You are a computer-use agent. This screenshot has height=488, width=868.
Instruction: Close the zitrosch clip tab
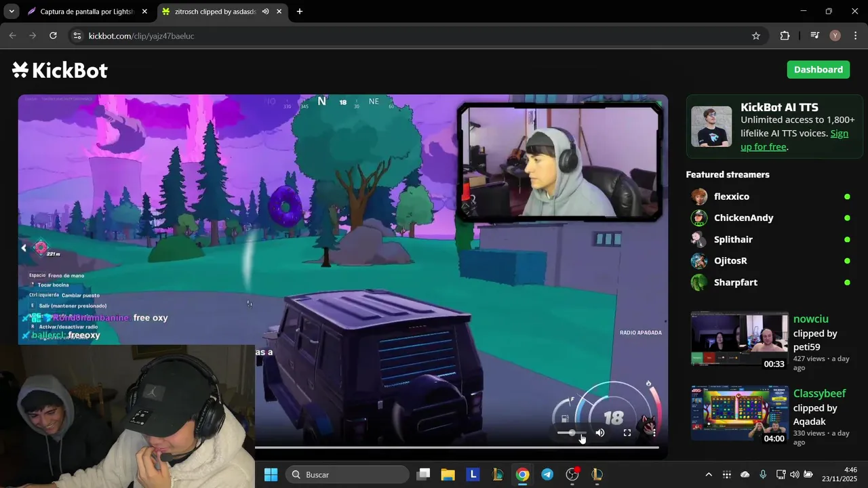pos(279,12)
